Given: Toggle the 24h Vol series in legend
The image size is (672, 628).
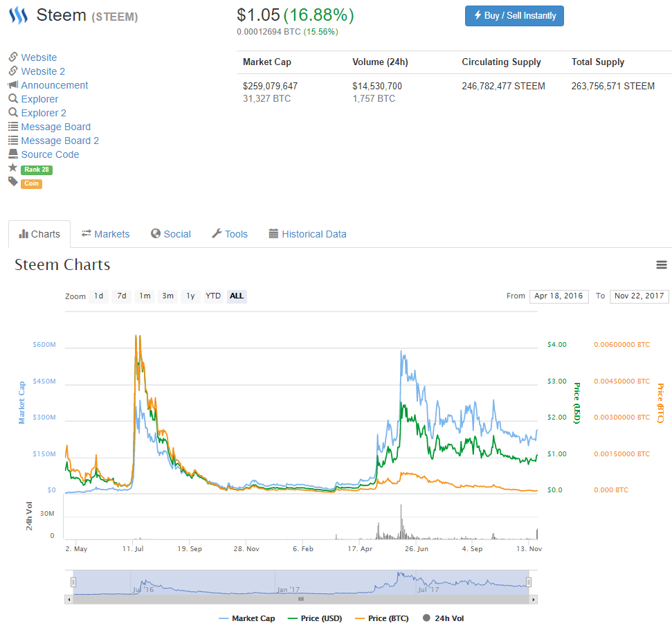Looking at the screenshot, I should [443, 618].
